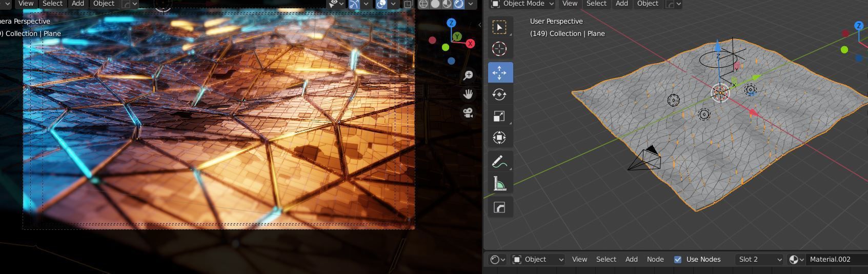Screen dimensions: 868x274
Task: Switch to material preview shading
Action: [447, 4]
